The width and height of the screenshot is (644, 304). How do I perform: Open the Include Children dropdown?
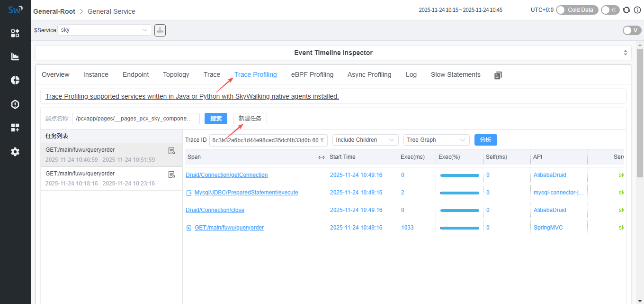click(365, 140)
